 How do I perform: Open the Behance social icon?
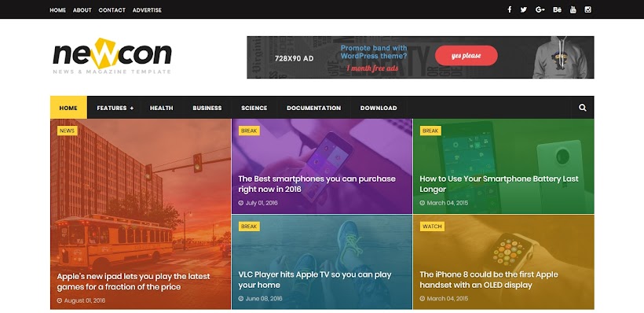pyautogui.click(x=558, y=9)
